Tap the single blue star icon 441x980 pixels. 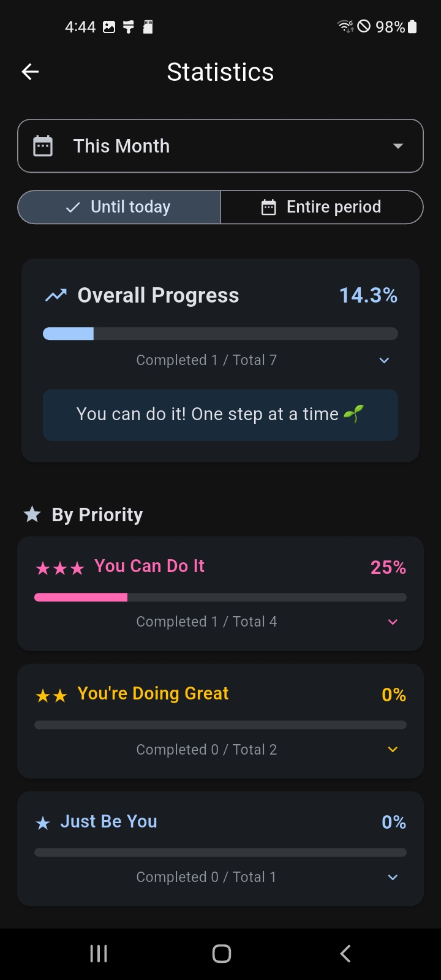pyautogui.click(x=43, y=823)
